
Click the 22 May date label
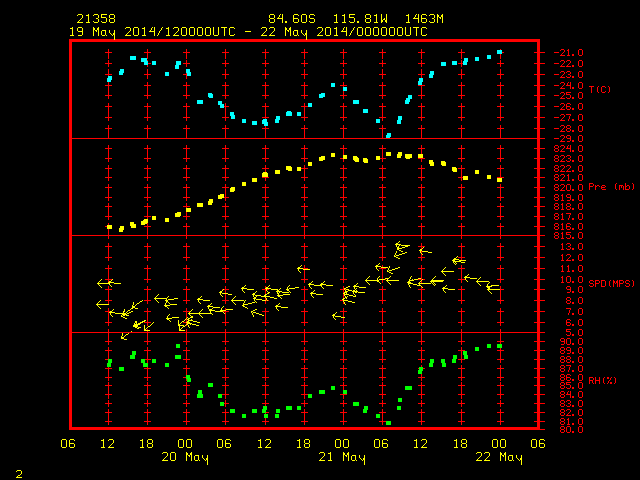(499, 457)
